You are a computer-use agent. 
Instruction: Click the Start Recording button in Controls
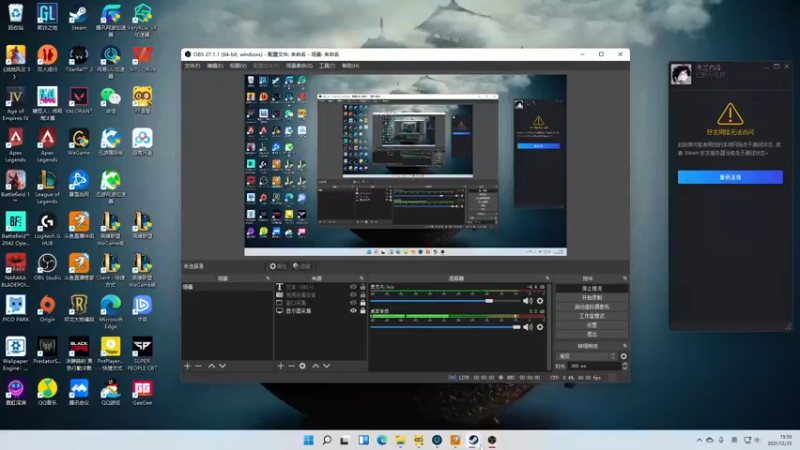click(x=592, y=297)
